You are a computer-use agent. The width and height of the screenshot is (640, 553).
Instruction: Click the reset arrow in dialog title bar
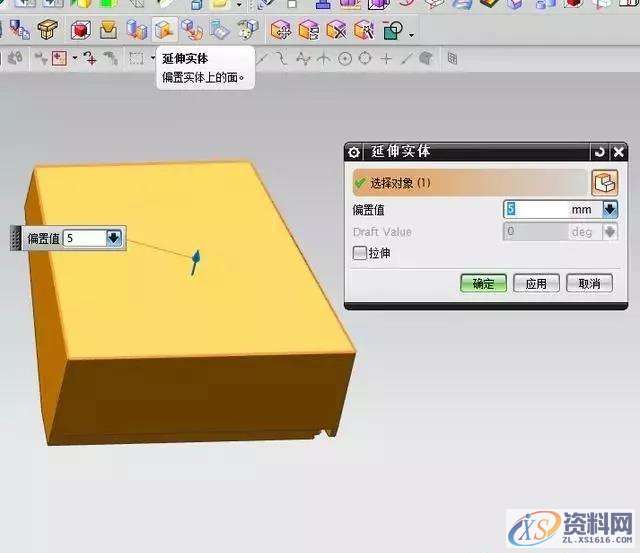599,152
